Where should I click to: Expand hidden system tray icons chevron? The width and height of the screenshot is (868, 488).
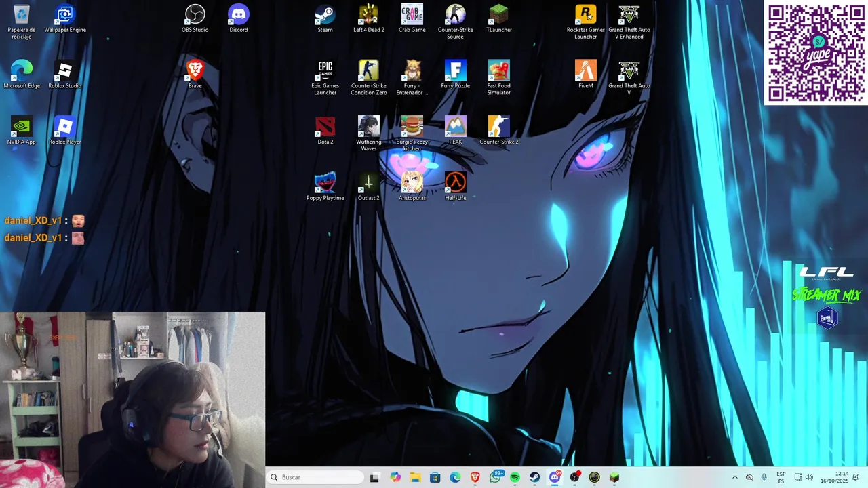734,477
